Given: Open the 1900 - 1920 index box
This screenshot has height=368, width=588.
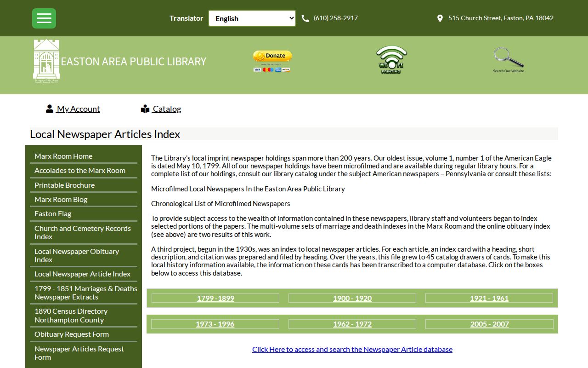Looking at the screenshot, I should (x=352, y=298).
